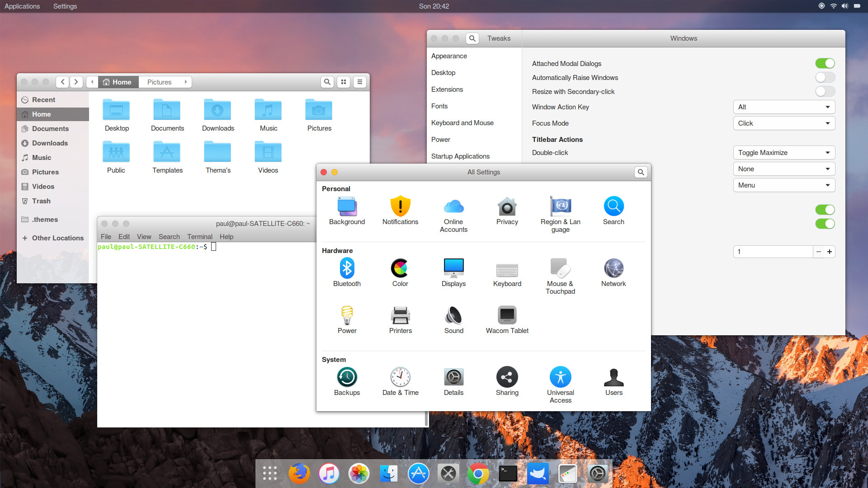Image resolution: width=868 pixels, height=488 pixels.
Task: Increase the workspace count with plus stepper
Action: click(x=830, y=252)
